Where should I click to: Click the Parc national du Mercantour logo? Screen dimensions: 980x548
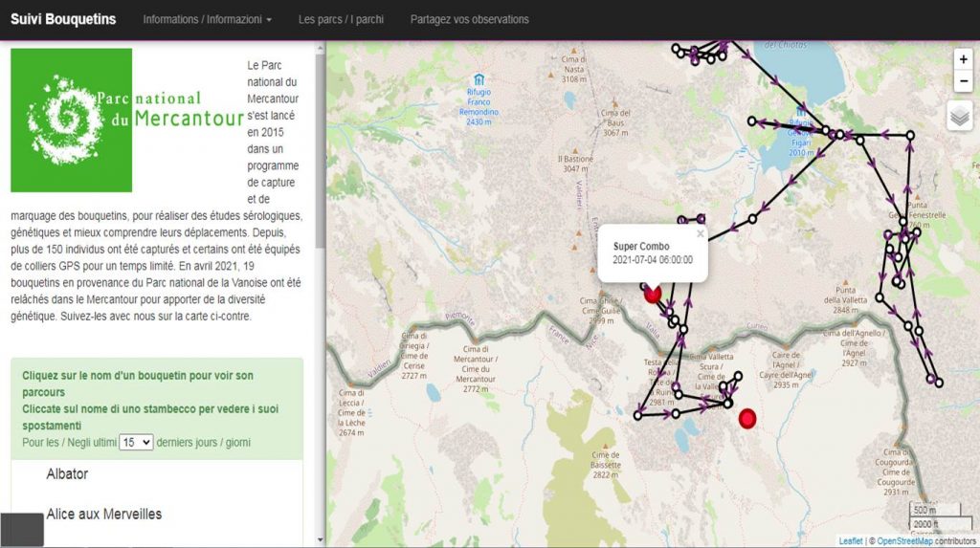tap(72, 120)
